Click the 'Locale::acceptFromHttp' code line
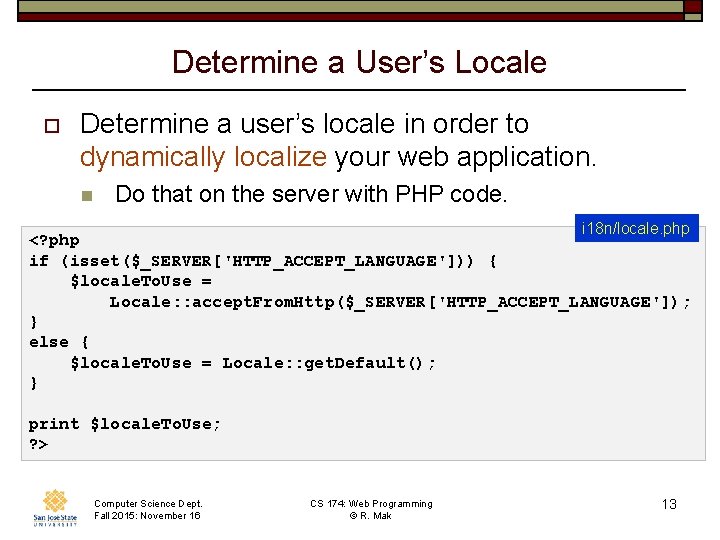The height and width of the screenshot is (540, 720). (399, 302)
